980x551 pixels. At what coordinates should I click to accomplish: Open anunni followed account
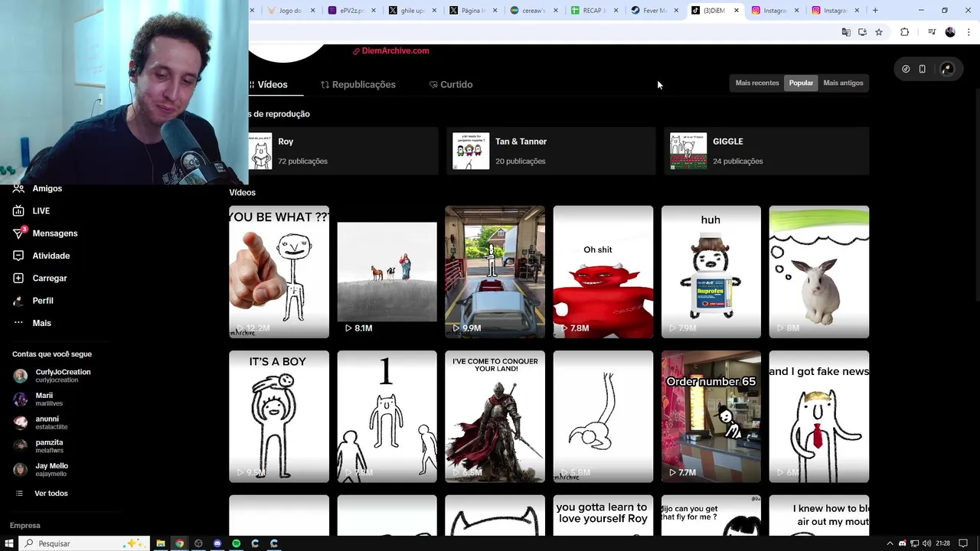[41, 422]
